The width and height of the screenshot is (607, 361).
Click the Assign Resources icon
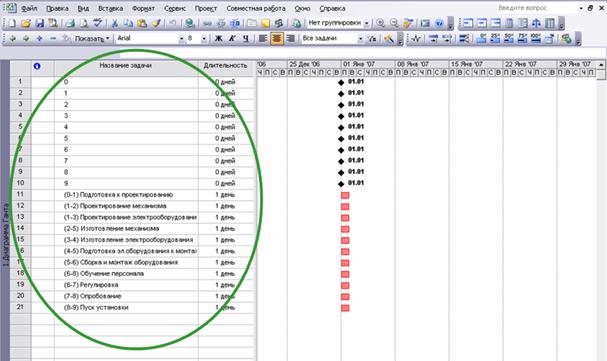click(279, 23)
